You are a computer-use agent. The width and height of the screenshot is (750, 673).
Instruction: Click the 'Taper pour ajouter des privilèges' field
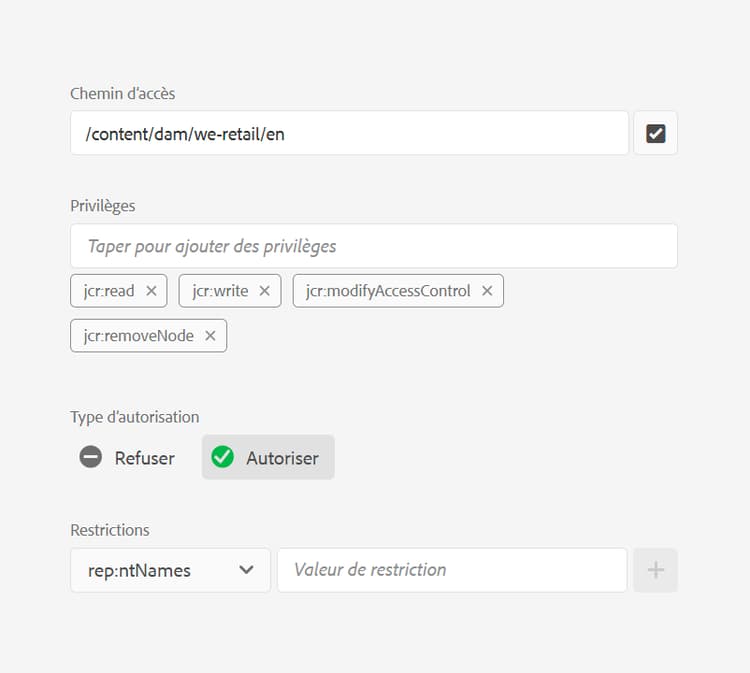pyautogui.click(x=374, y=246)
